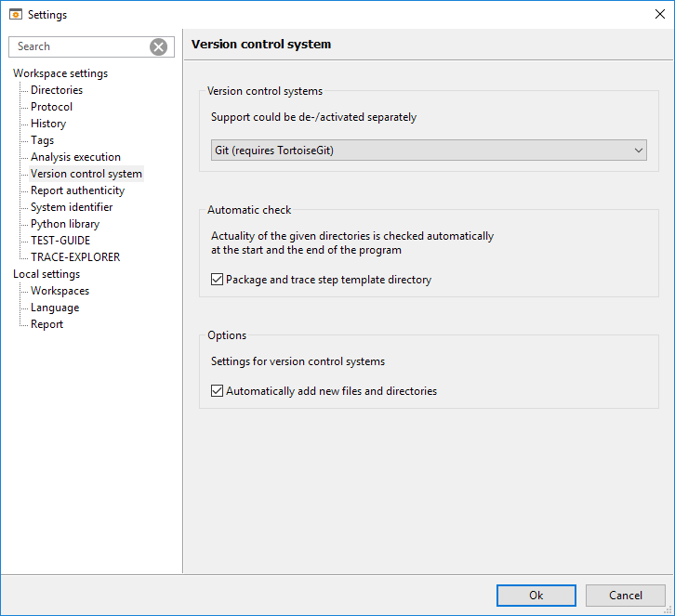Image resolution: width=675 pixels, height=616 pixels.
Task: Open System identifier settings
Action: point(72,207)
